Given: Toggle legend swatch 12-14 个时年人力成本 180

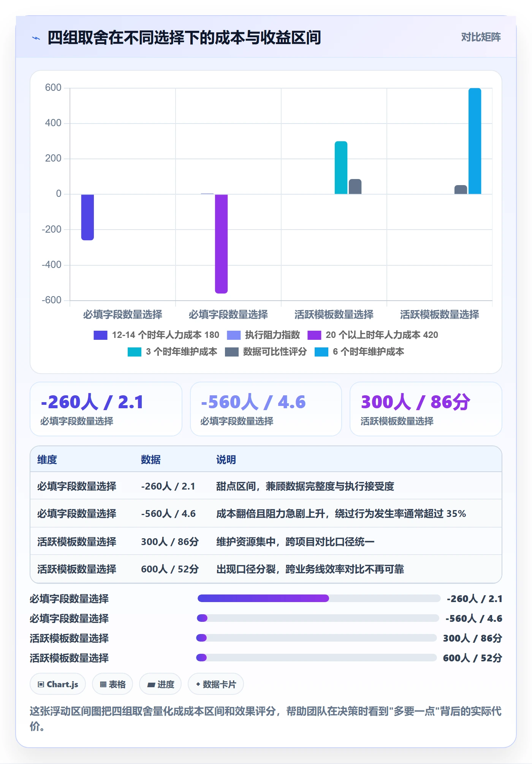Looking at the screenshot, I should (100, 335).
